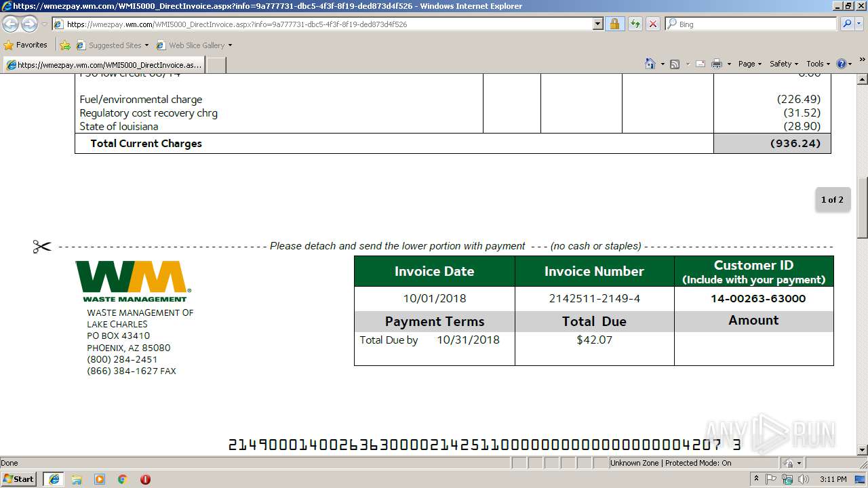Click the '1 of 2' page indicator

point(832,200)
